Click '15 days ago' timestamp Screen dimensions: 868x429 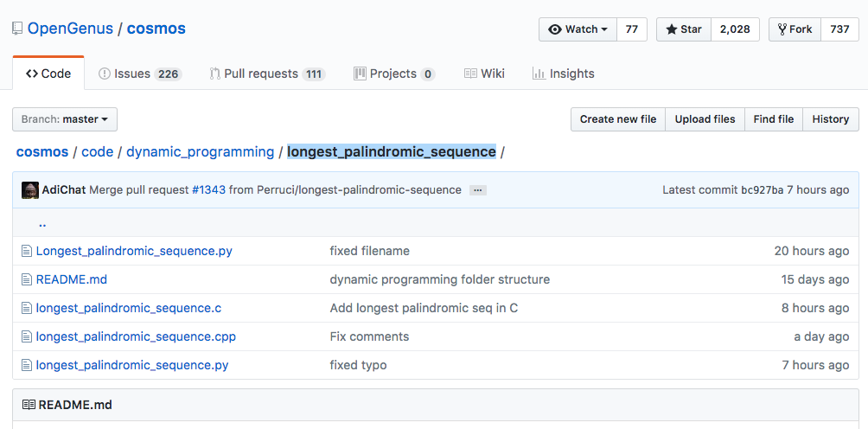pyautogui.click(x=815, y=279)
